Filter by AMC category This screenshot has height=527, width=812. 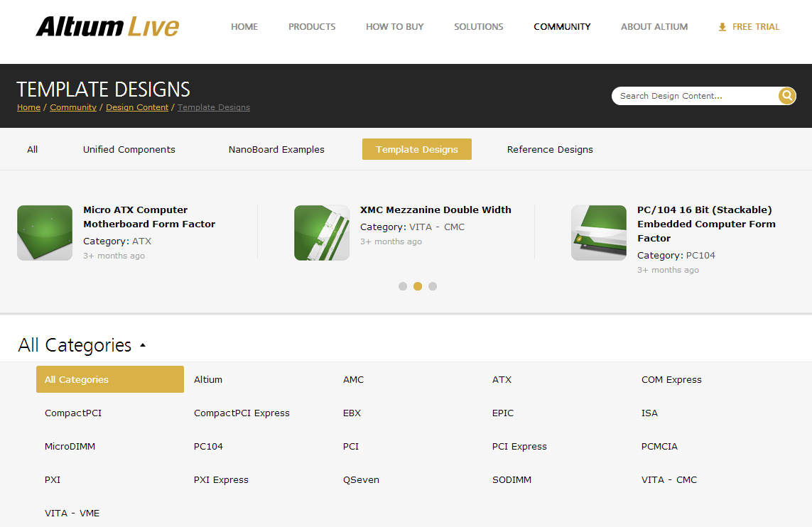[x=353, y=379]
